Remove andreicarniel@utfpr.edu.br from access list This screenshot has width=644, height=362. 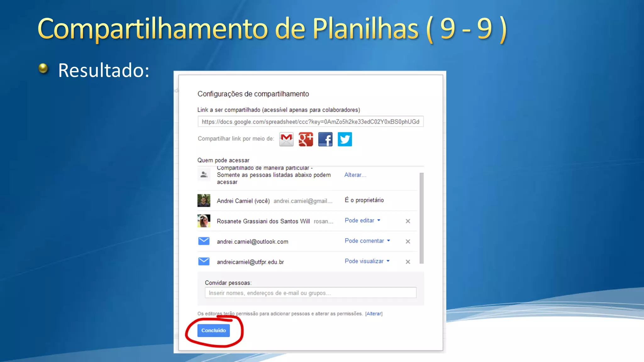(408, 262)
